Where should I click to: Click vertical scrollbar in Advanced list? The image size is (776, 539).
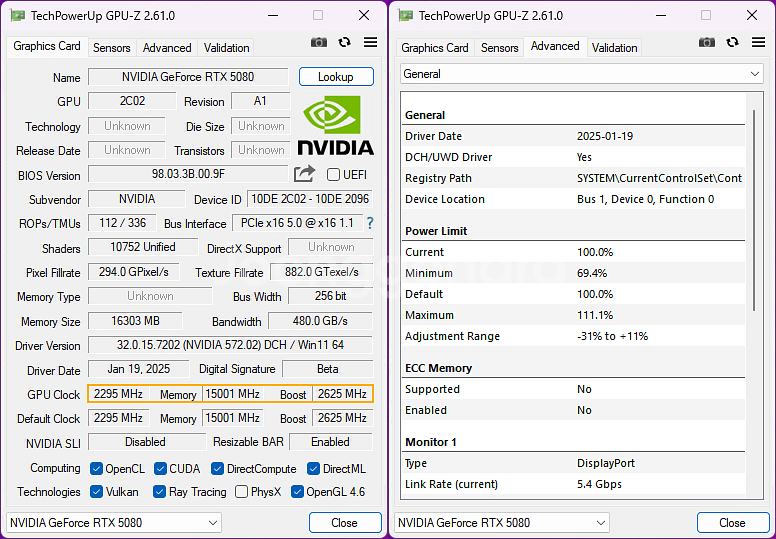(x=754, y=210)
